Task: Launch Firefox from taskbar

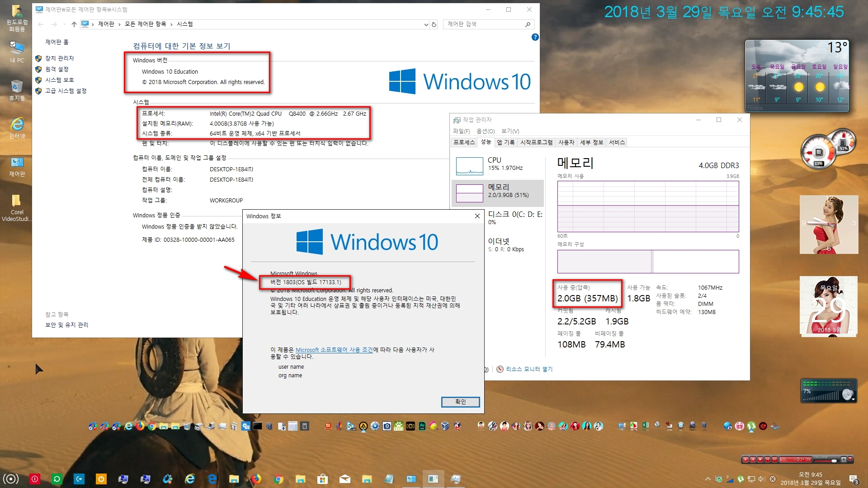Action: tap(256, 479)
